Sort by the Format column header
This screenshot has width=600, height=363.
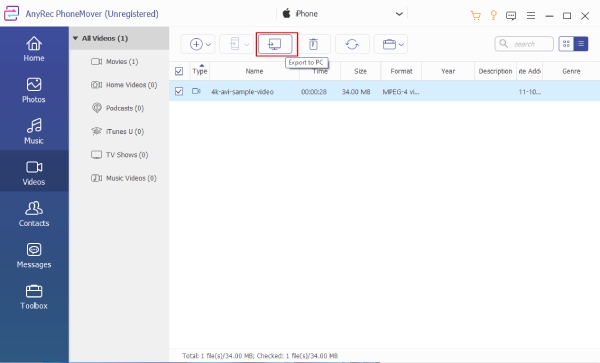coord(401,71)
